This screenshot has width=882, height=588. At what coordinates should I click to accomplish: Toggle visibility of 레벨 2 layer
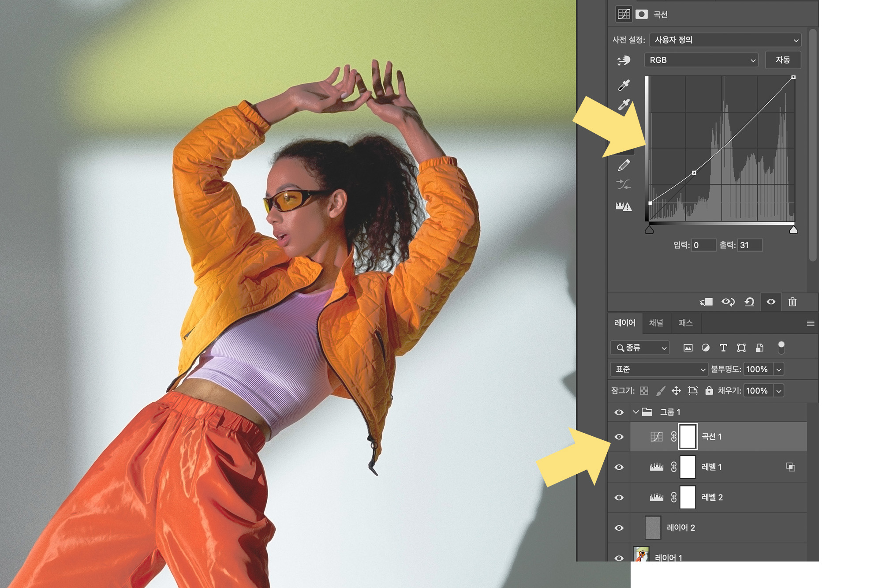pos(619,497)
